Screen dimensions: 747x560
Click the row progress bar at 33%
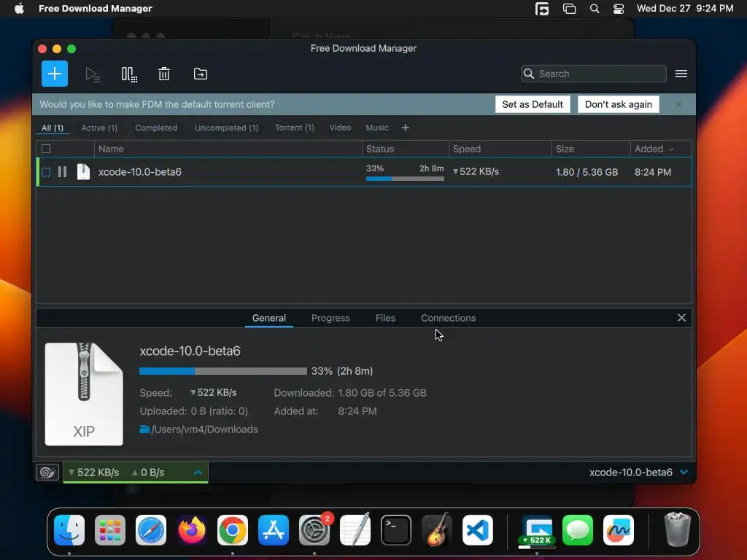(405, 179)
